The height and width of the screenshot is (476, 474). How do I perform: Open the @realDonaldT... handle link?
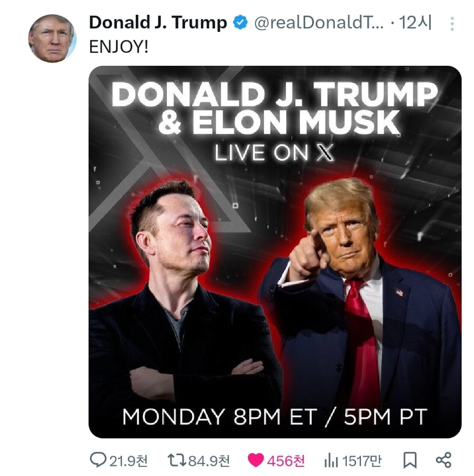point(318,23)
